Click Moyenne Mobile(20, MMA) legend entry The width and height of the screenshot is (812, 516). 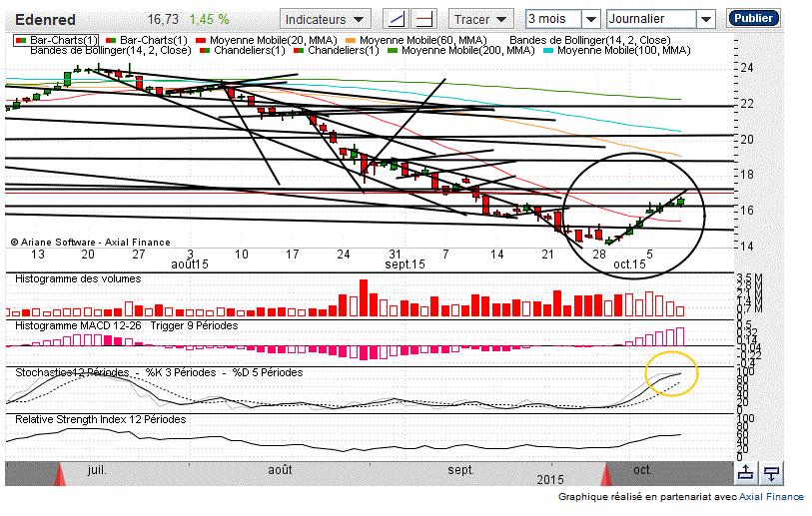pyautogui.click(x=267, y=40)
